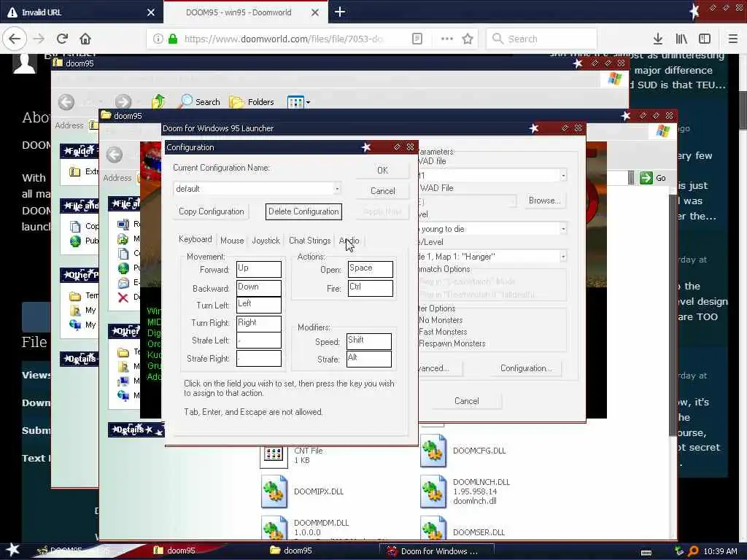
Task: Select the Turn Left key field
Action: [x=259, y=305]
